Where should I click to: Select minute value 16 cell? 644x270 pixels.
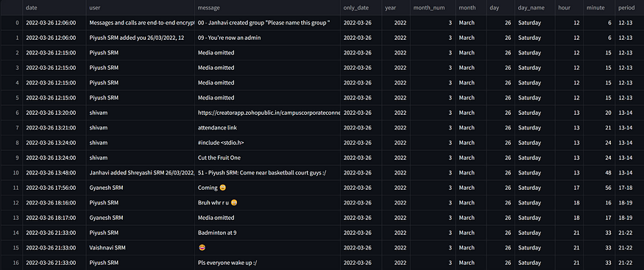tap(599, 203)
